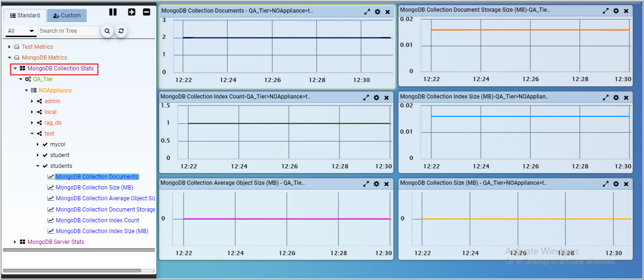
Task: Select MongoDB Collection Stats node
Action: (60, 68)
